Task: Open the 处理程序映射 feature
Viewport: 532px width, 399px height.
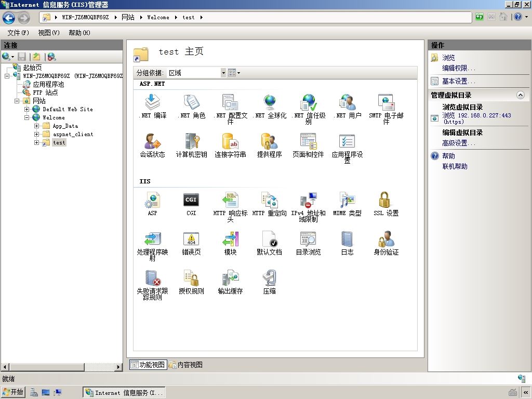Action: [x=152, y=246]
